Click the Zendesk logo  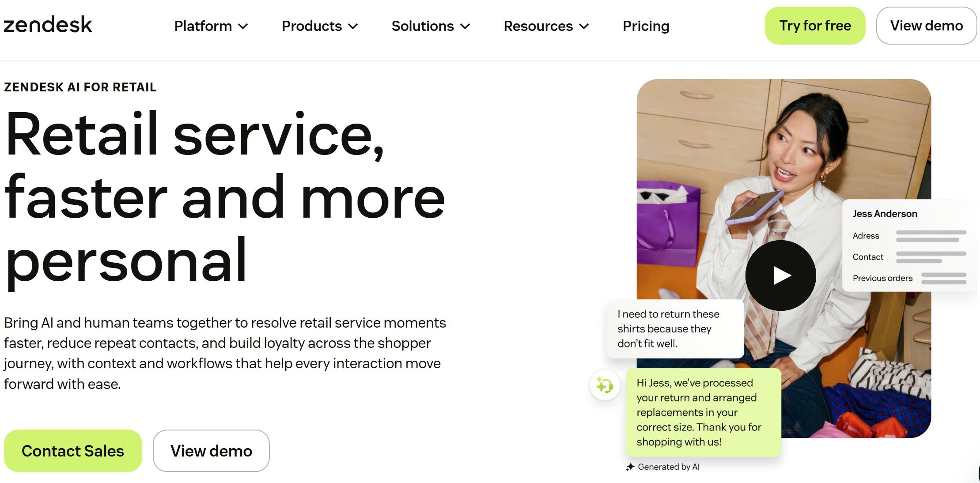pos(48,25)
